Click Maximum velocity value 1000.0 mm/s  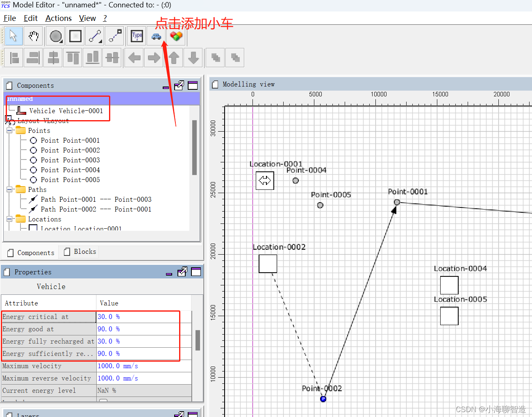144,366
